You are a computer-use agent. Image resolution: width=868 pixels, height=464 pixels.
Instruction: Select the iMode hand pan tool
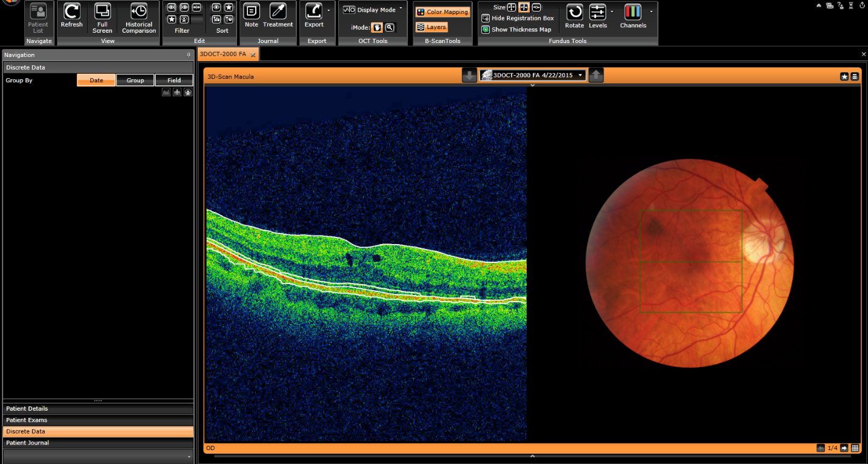point(377,27)
